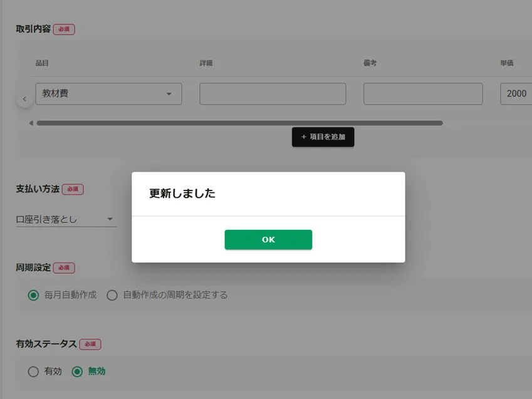Image resolution: width=532 pixels, height=399 pixels.
Task: Select the 毎月自動作成 radio option
Action: 34,295
